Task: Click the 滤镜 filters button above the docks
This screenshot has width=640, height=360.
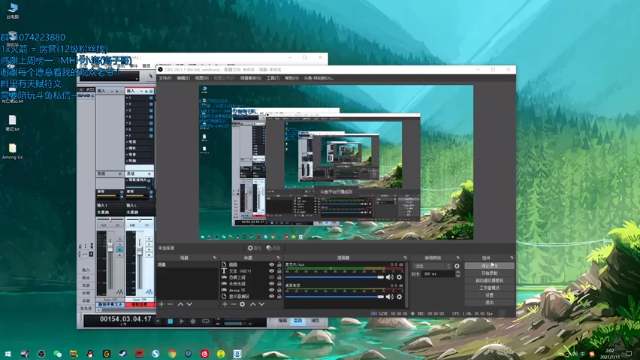Action: pos(273,248)
